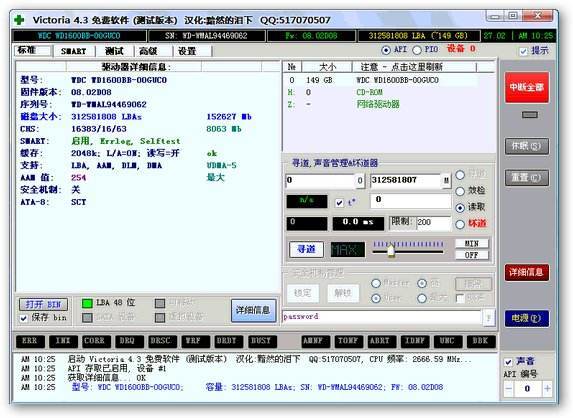The image size is (573, 418).
Task: Click the TONF error indicator
Action: [x=349, y=341]
